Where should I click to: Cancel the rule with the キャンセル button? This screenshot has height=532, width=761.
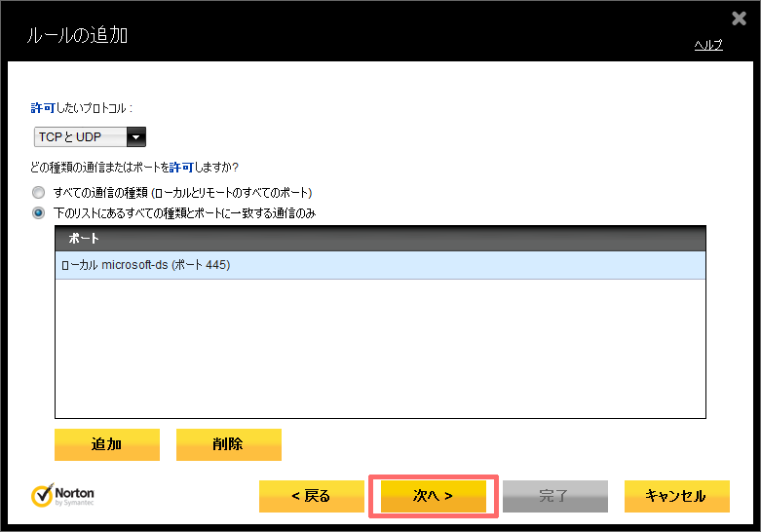click(x=676, y=496)
